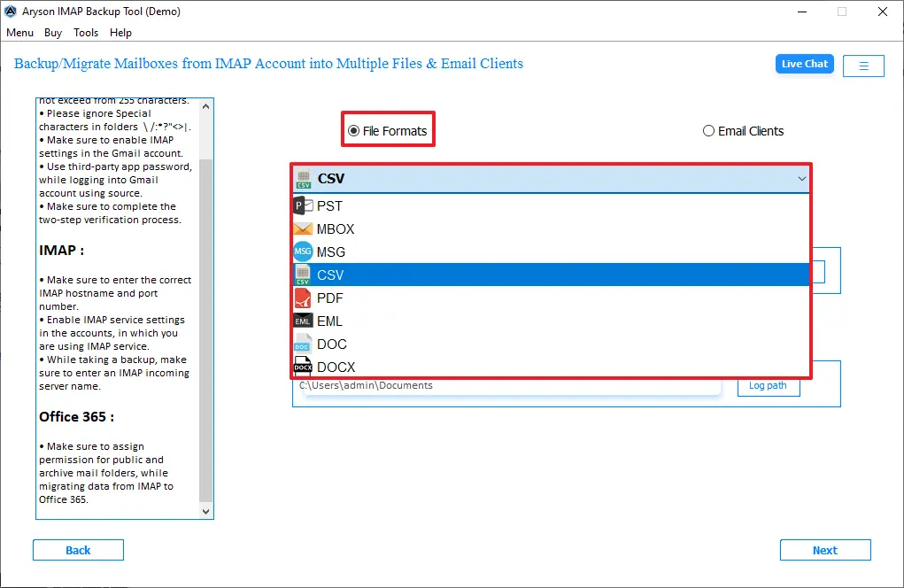Click the DOC file icon
This screenshot has width=904, height=588.
pos(303,344)
